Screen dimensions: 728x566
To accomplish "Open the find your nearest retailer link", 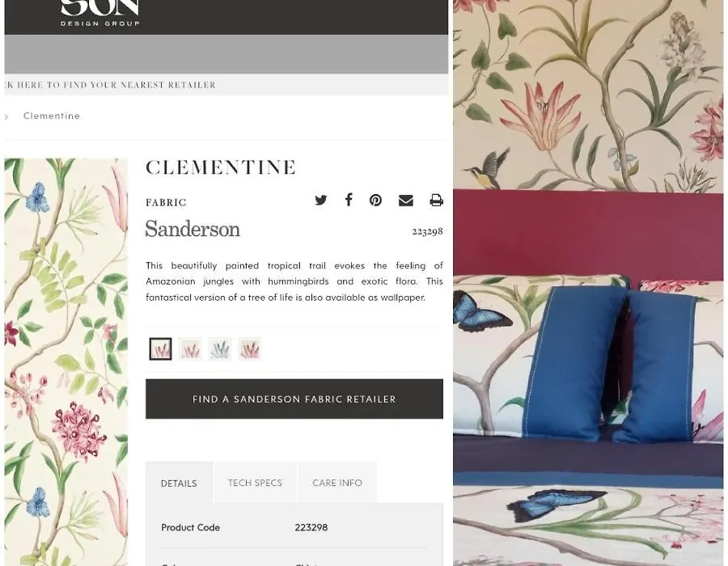I will [x=110, y=85].
